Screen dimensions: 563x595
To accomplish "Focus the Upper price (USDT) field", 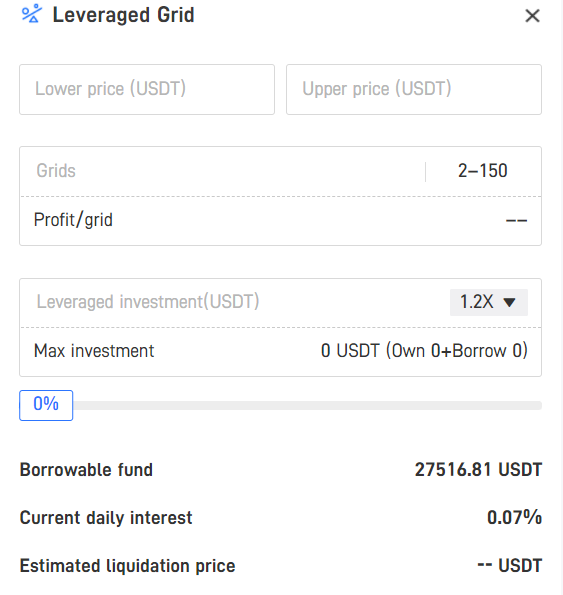I will (x=414, y=89).
